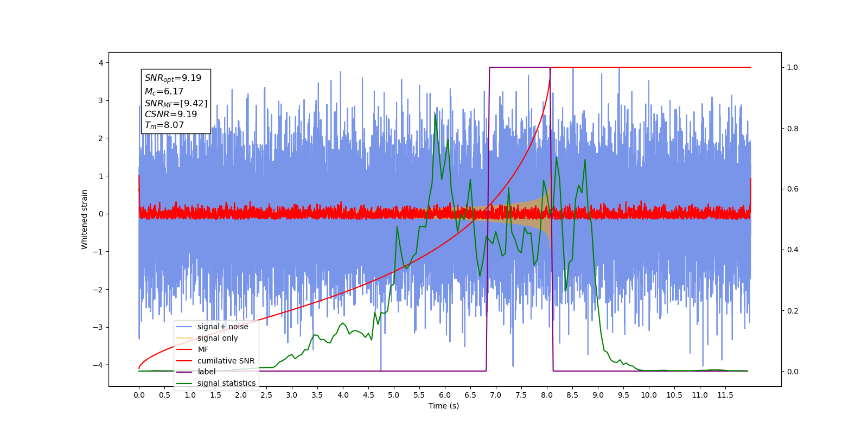Click the 'Time (s)' x-axis label

click(444, 406)
